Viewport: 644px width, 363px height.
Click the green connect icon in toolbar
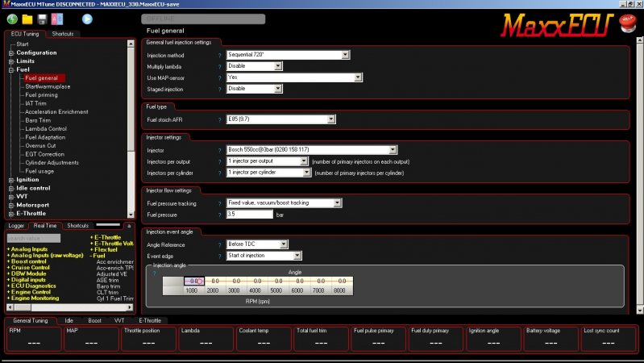tap(12, 19)
